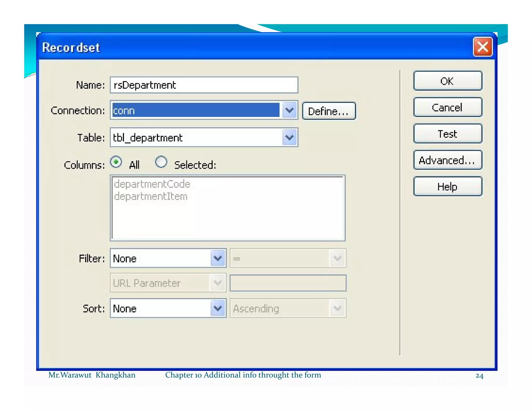Viewport: 532px width, 411px height.
Task: Click the empty filter value text field
Action: [288, 283]
